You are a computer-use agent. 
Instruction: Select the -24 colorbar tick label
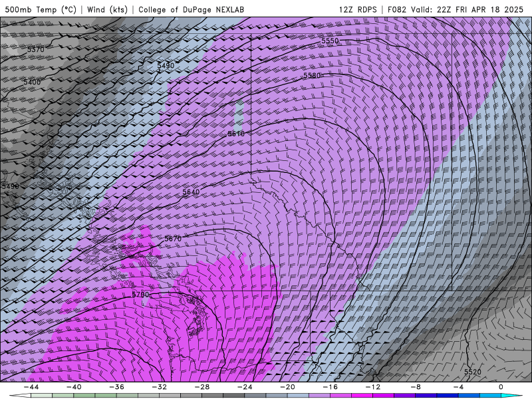[x=245, y=387]
